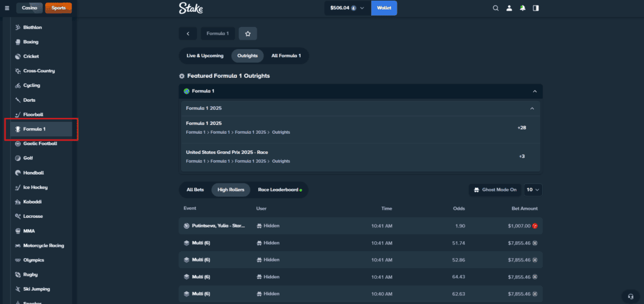Go back with the left arrow button
The width and height of the screenshot is (644, 304).
pos(187,33)
